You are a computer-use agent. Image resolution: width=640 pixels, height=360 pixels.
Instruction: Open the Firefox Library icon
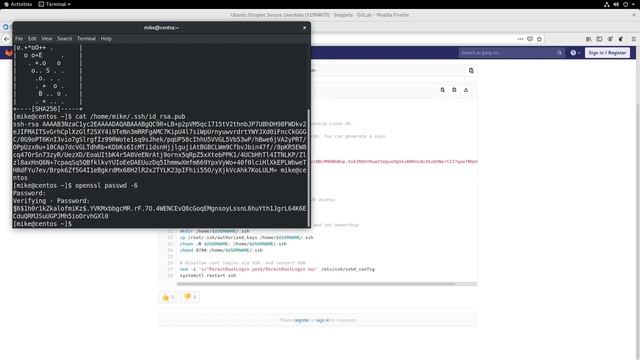[x=589, y=39]
